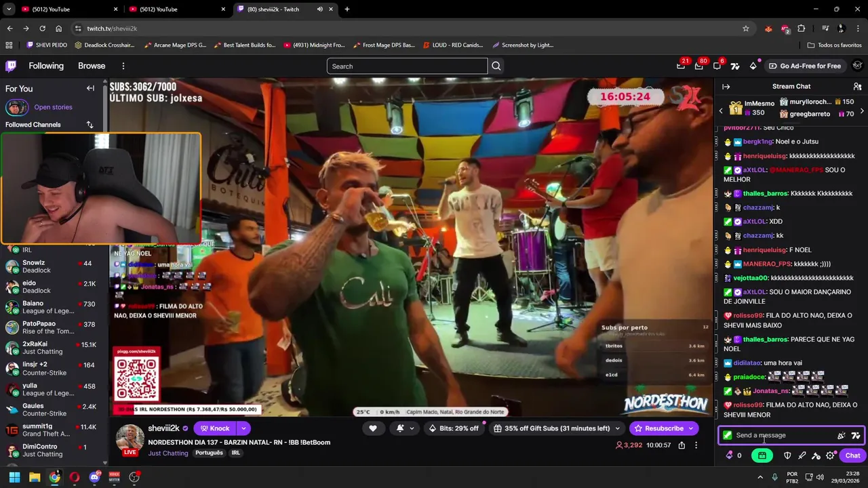Open the Shield Mode icon
This screenshot has height=488, width=868.
(787, 455)
